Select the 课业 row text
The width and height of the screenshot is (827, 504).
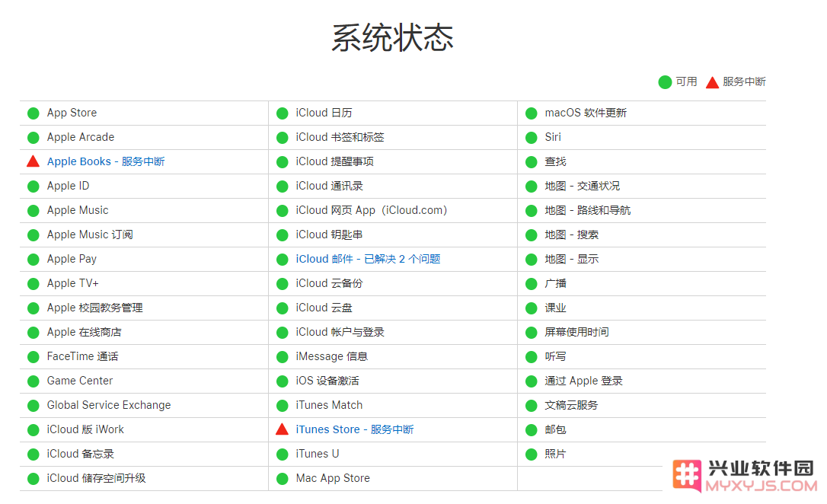tap(555, 308)
